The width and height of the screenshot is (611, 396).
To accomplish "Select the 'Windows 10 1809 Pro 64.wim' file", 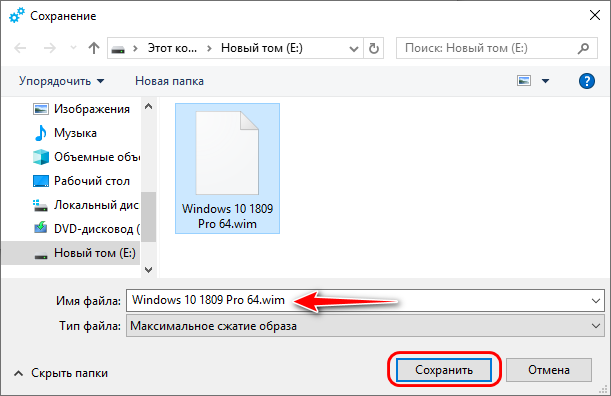I will click(x=227, y=168).
